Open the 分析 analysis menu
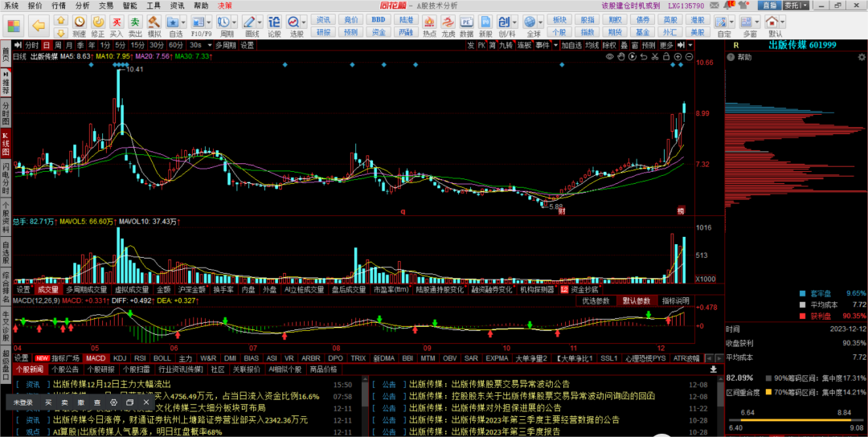 coord(83,5)
